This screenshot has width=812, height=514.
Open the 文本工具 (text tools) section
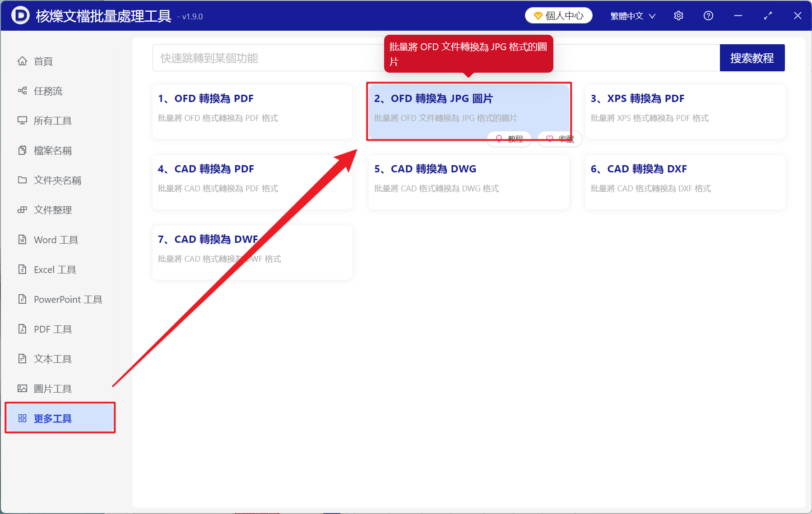pyautogui.click(x=52, y=359)
